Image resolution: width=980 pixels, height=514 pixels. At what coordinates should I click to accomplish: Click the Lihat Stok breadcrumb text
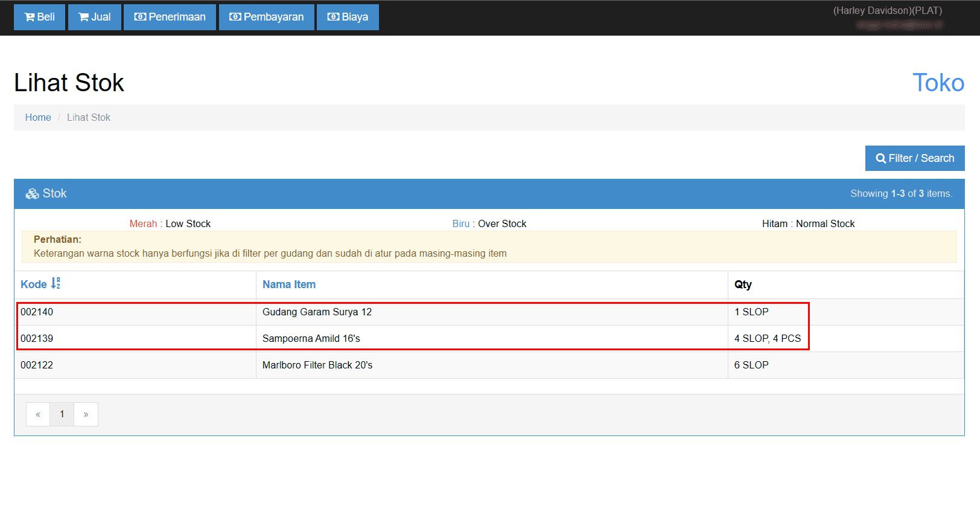pyautogui.click(x=89, y=117)
